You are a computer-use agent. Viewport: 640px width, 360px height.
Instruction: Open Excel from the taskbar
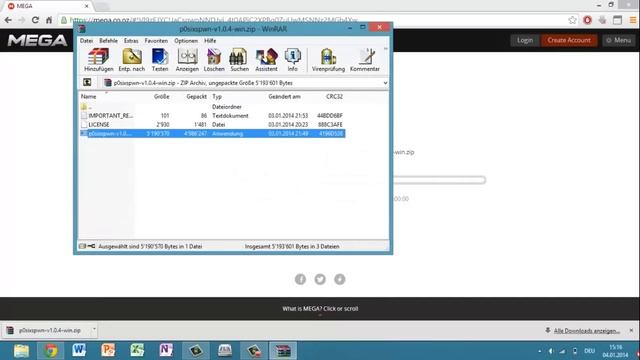coord(137,351)
